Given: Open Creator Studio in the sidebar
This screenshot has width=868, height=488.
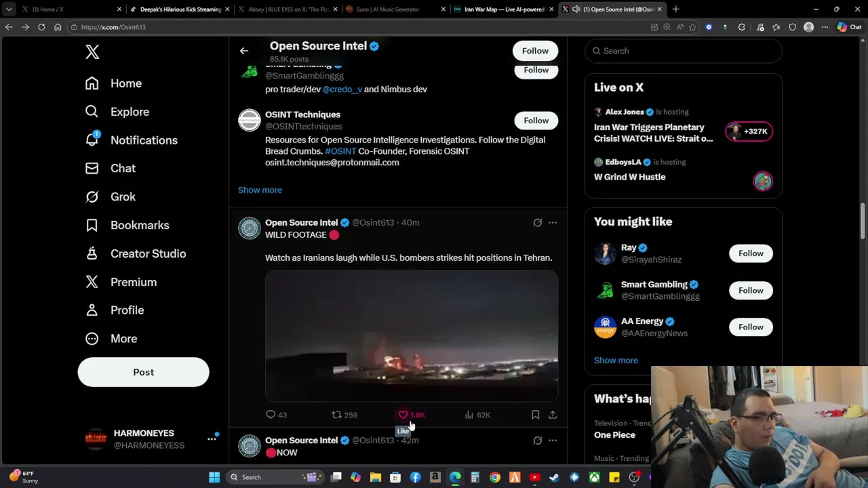Looking at the screenshot, I should (135, 253).
